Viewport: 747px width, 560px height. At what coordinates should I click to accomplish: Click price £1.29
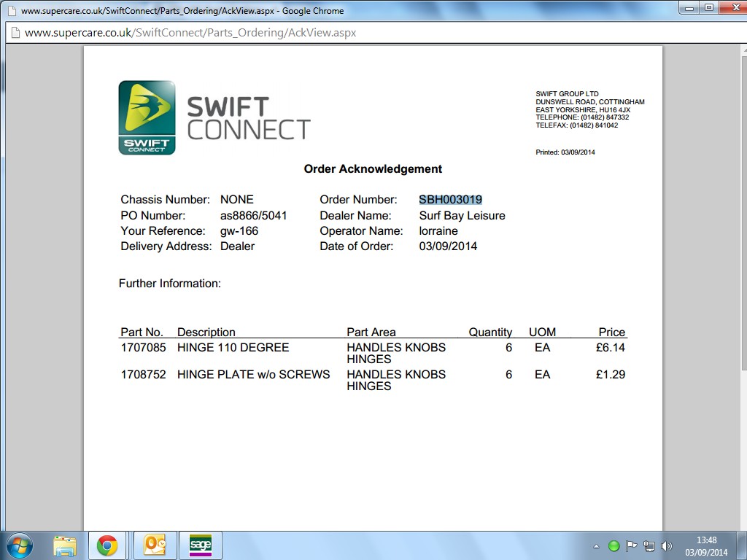[x=611, y=375]
